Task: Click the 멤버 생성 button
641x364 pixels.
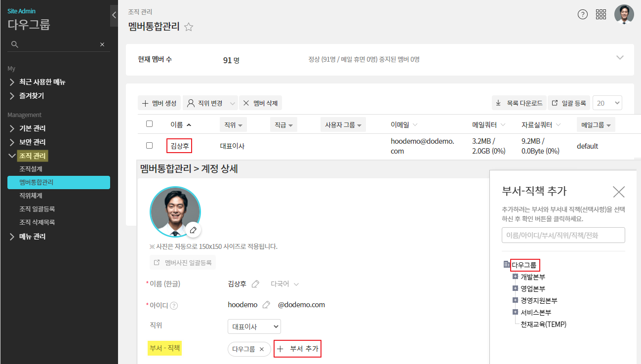Action: point(159,103)
